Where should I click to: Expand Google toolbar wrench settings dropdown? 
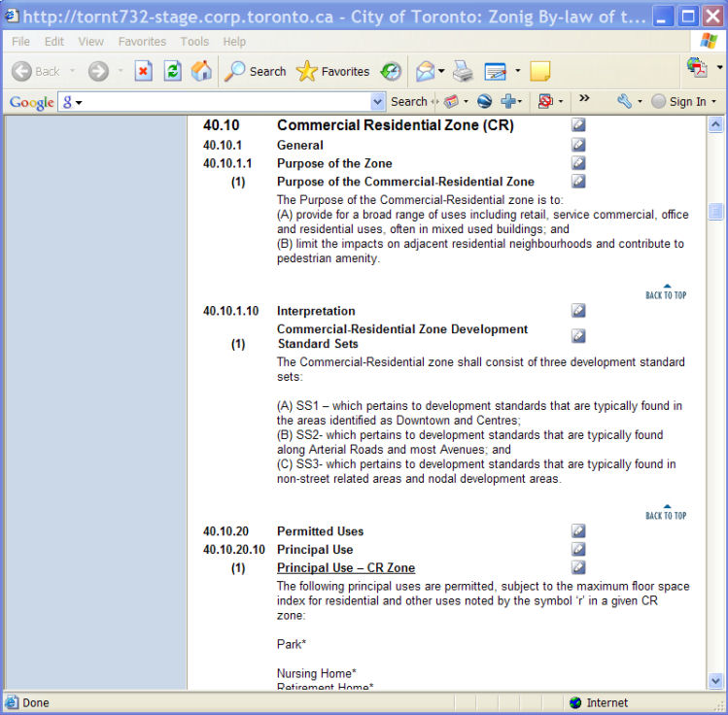coord(641,102)
